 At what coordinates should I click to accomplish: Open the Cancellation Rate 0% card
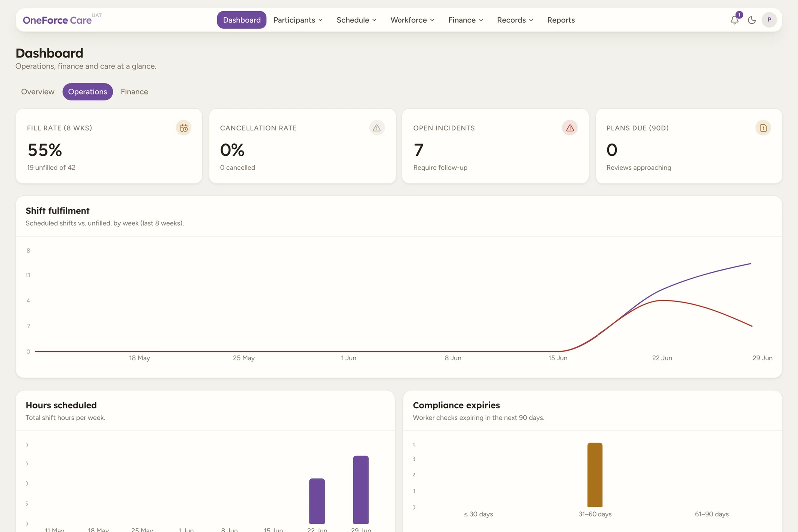point(302,146)
